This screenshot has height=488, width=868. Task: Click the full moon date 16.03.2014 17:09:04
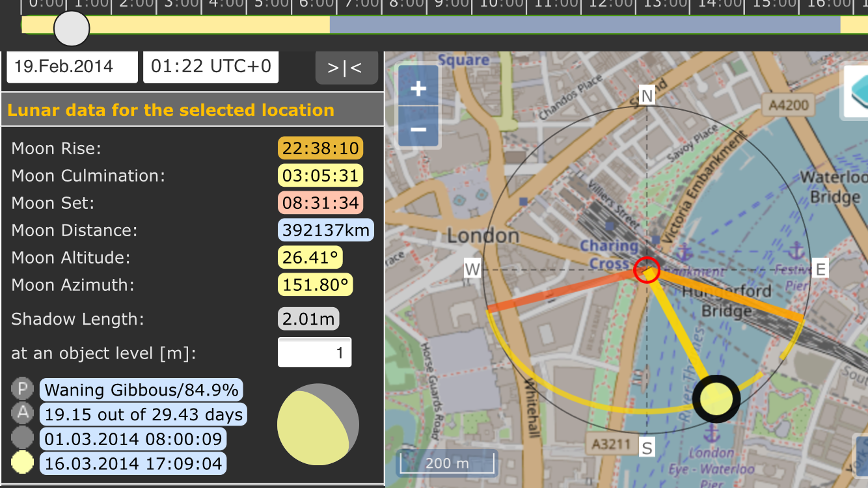(133, 463)
